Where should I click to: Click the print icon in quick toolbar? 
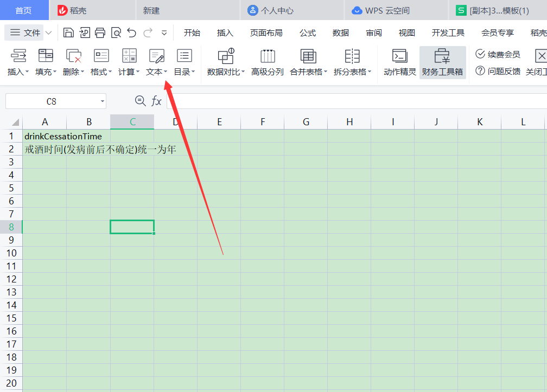[100, 33]
